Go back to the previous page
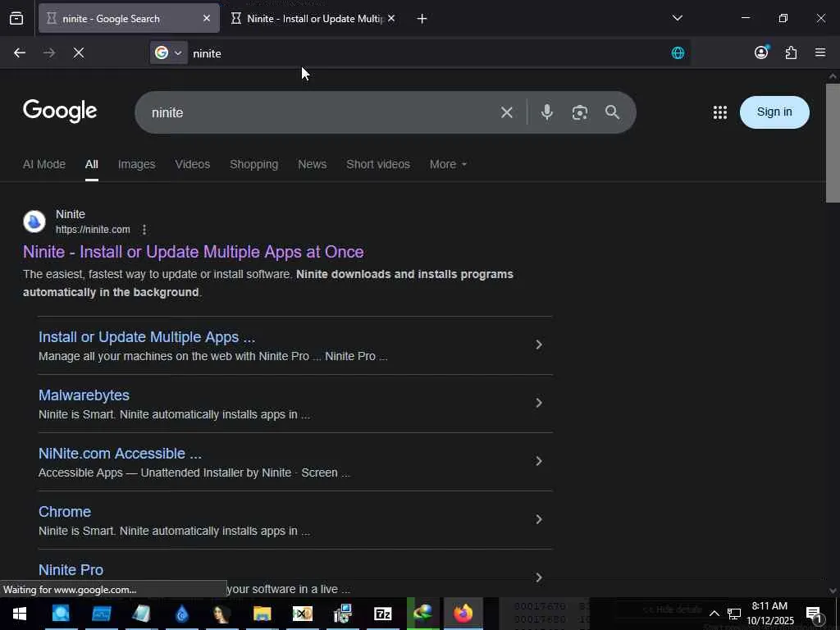 tap(20, 53)
